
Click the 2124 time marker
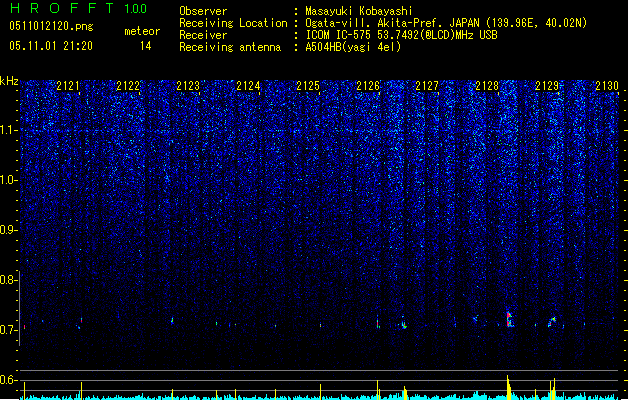[248, 86]
